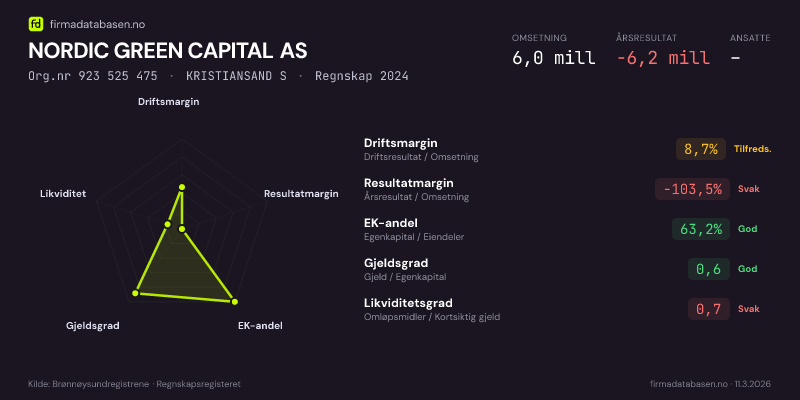800x400 pixels.
Task: Click the Likviditetsgrad 0,7 value badge
Action: coord(708,309)
